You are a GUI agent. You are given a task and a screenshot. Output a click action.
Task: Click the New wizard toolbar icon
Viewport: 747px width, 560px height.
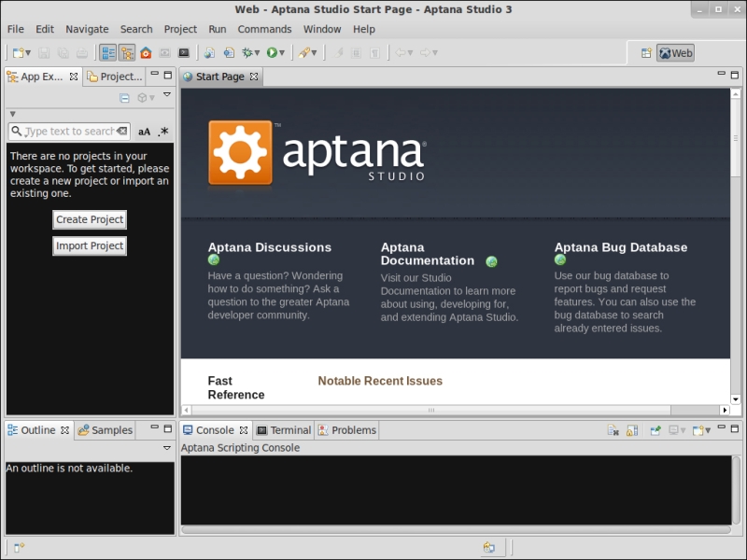click(x=18, y=53)
